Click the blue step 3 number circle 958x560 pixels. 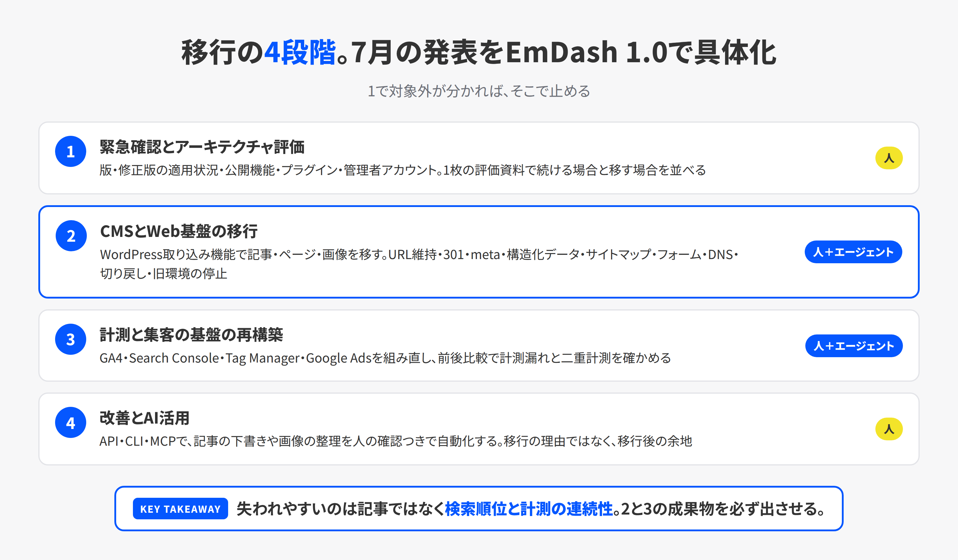coord(71,339)
